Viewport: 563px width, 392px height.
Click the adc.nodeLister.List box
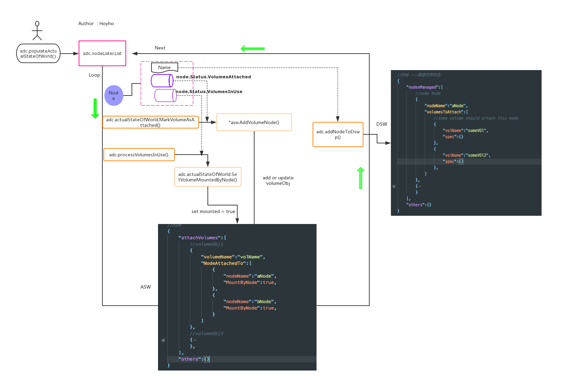click(x=102, y=54)
